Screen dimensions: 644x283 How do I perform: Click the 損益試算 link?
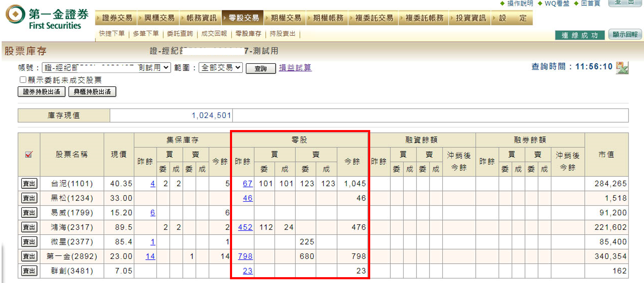coord(295,68)
